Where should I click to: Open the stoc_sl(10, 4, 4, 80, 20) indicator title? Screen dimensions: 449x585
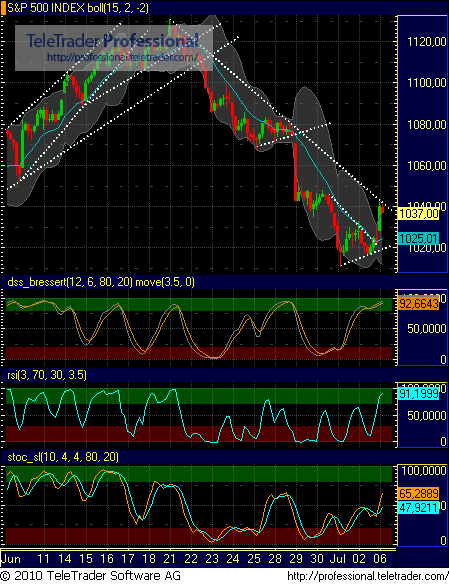(x=63, y=457)
